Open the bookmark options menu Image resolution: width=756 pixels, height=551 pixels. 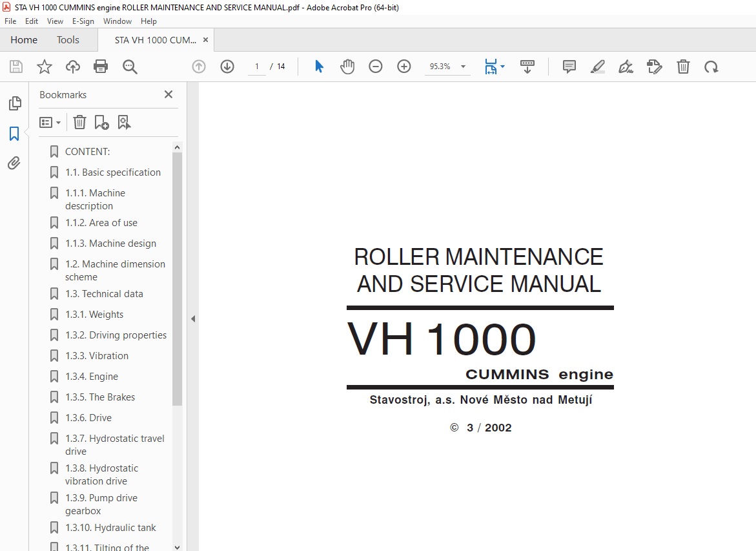click(x=50, y=122)
